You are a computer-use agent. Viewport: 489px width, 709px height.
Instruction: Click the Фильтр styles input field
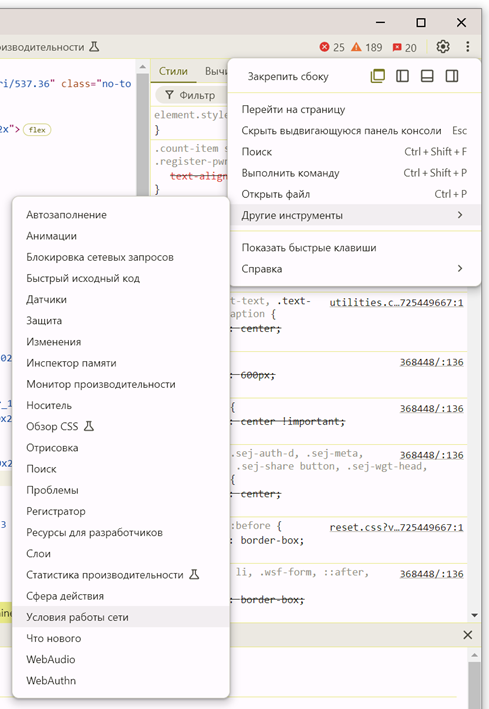coord(191,95)
